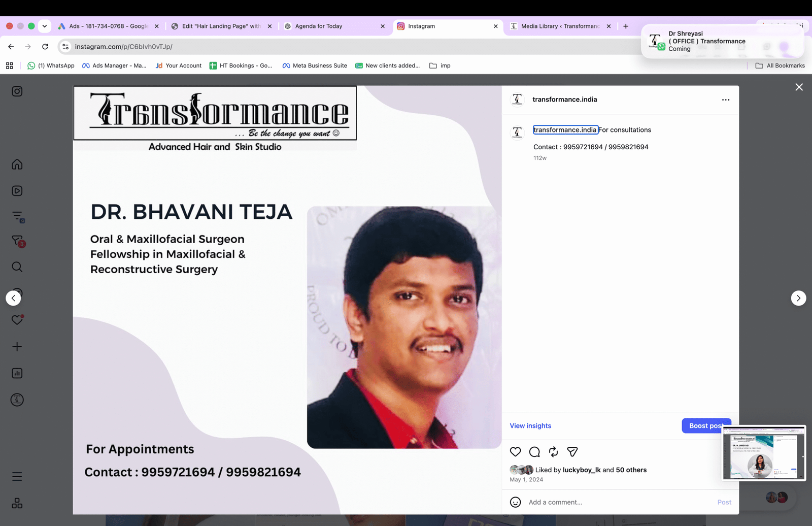
Task: Click the Instagram logo in the sidebar
Action: pyautogui.click(x=17, y=91)
